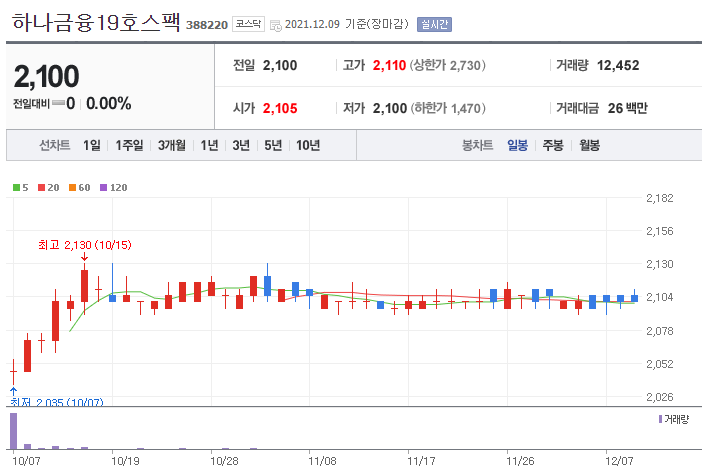Click the tallest volume bar at 10/07
Viewport: 702px width, 473px height.
13,431
